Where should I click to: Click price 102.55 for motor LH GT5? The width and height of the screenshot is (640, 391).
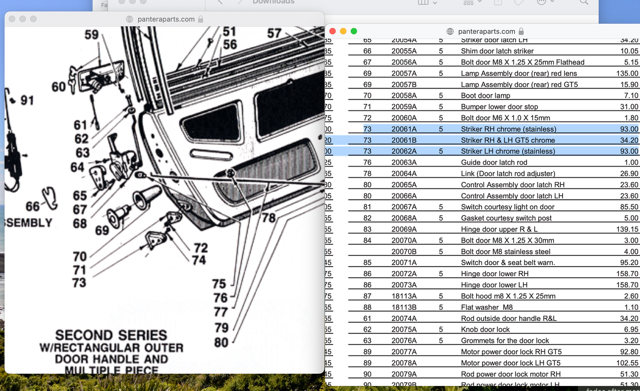627,363
